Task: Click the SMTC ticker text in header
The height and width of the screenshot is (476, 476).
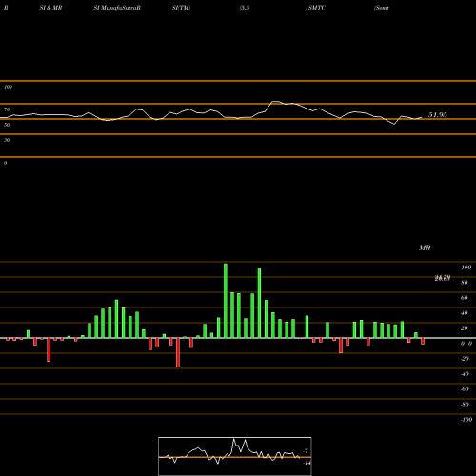Action: click(x=316, y=8)
